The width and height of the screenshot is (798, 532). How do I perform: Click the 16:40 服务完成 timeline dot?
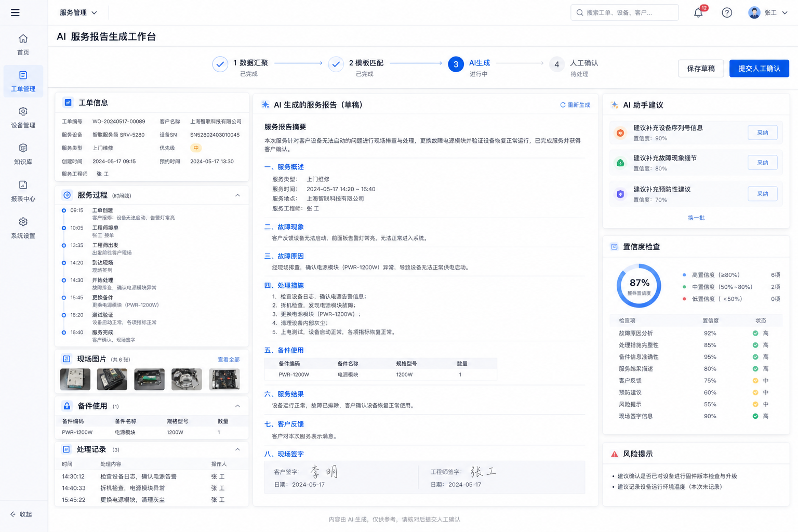[x=64, y=332]
